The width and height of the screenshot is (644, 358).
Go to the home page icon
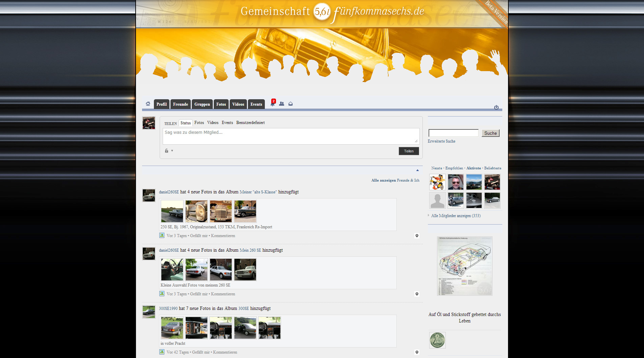coord(148,104)
